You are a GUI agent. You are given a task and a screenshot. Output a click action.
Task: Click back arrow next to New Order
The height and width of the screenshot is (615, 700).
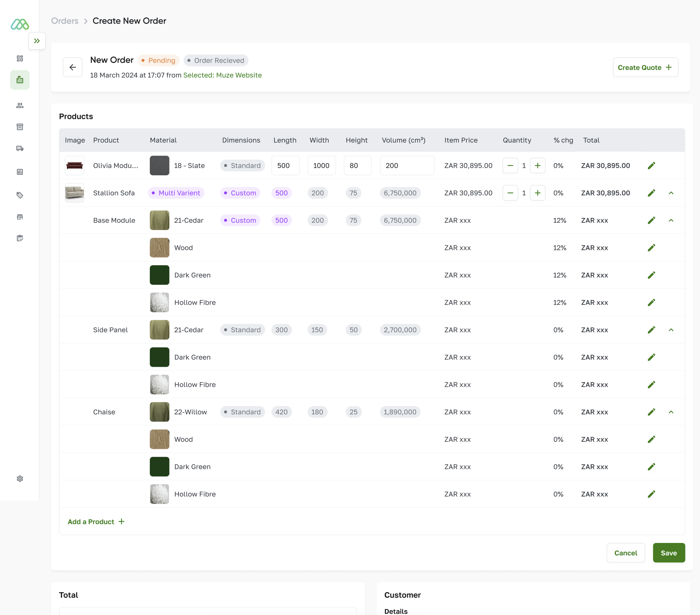[73, 67]
